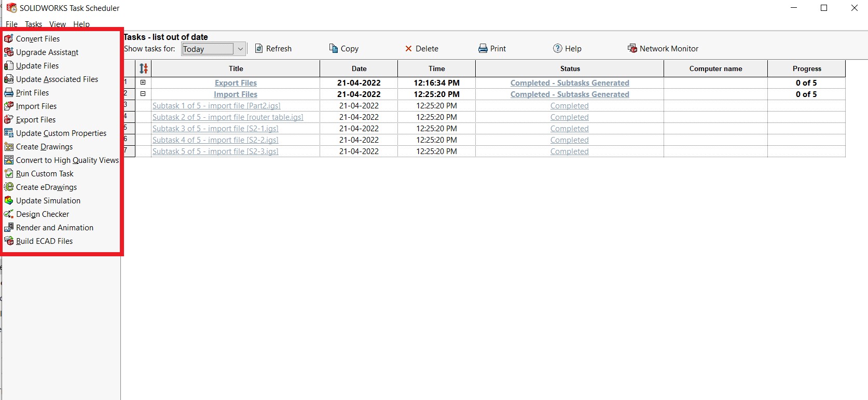
Task: Click Completed status for Subtask 3
Action: coord(570,129)
